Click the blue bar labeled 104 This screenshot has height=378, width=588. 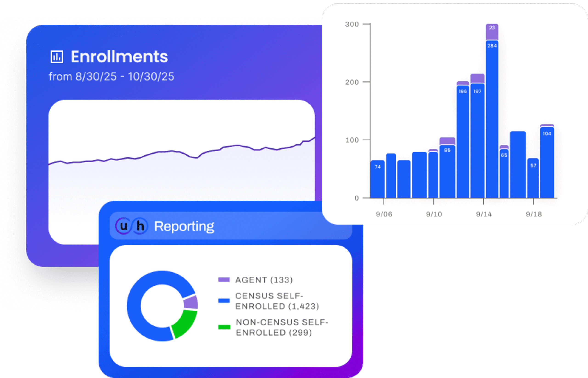click(547, 162)
